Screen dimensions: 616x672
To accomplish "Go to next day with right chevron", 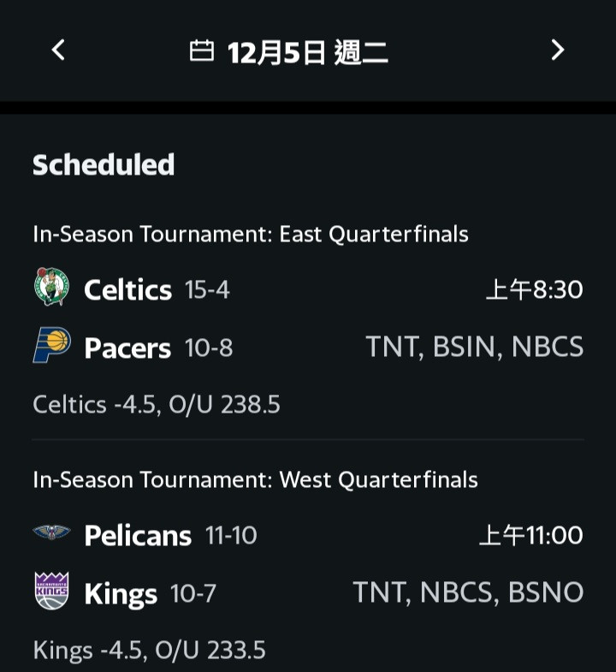I will [x=557, y=51].
